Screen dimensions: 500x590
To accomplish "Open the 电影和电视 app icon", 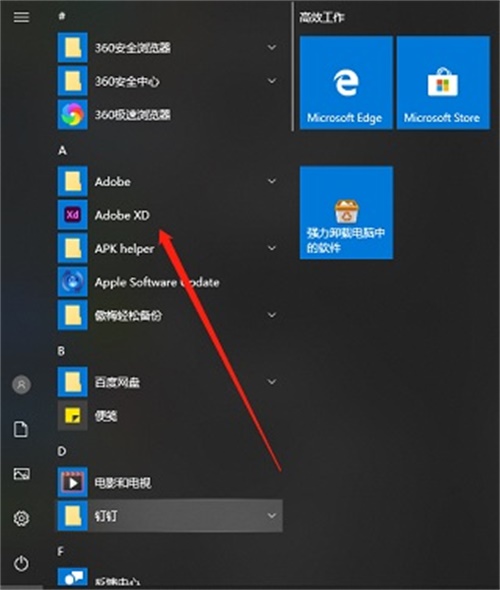I will point(73,482).
